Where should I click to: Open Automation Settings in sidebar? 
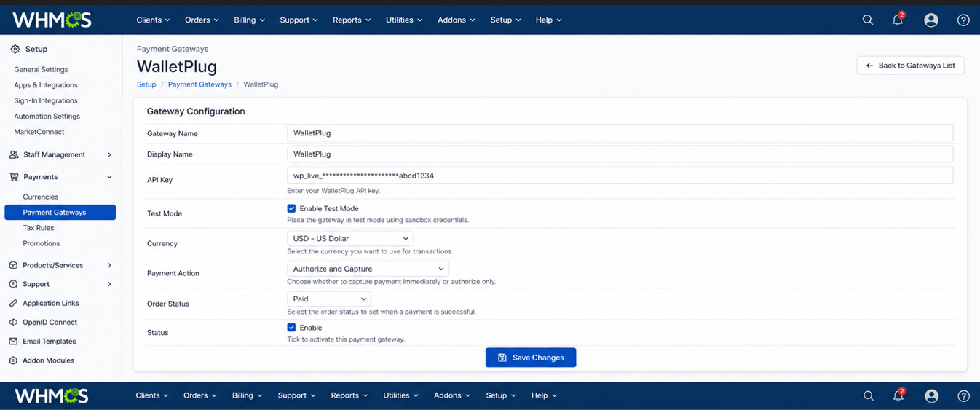click(47, 116)
